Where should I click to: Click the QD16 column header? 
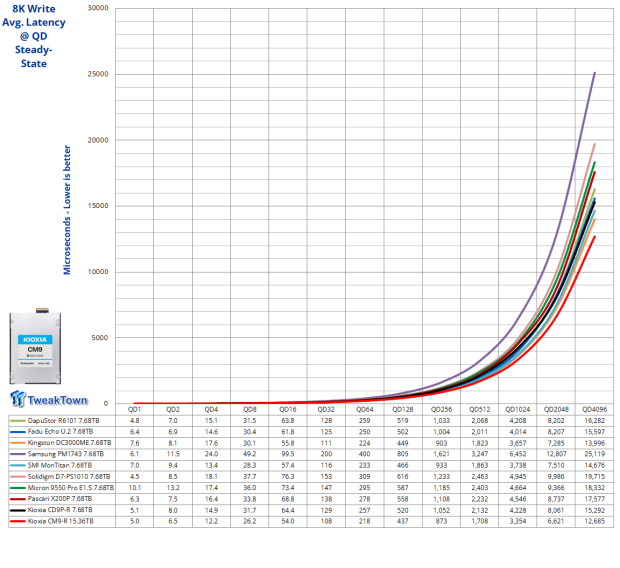tap(288, 409)
